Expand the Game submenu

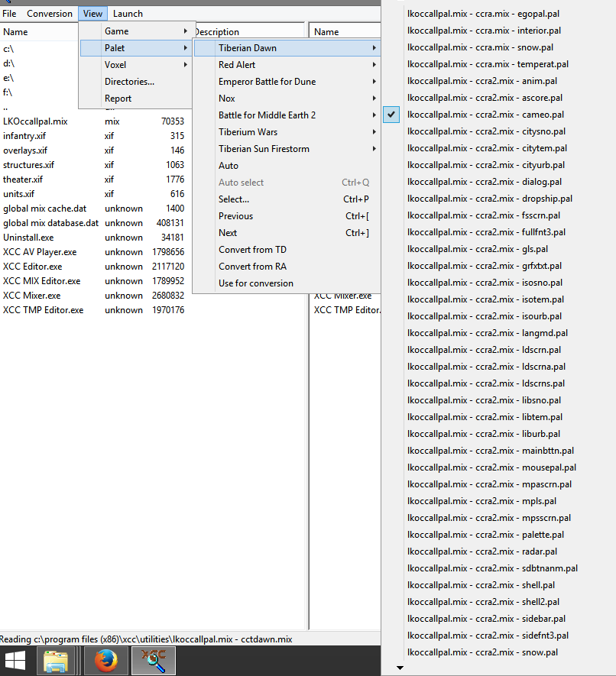pyautogui.click(x=136, y=31)
